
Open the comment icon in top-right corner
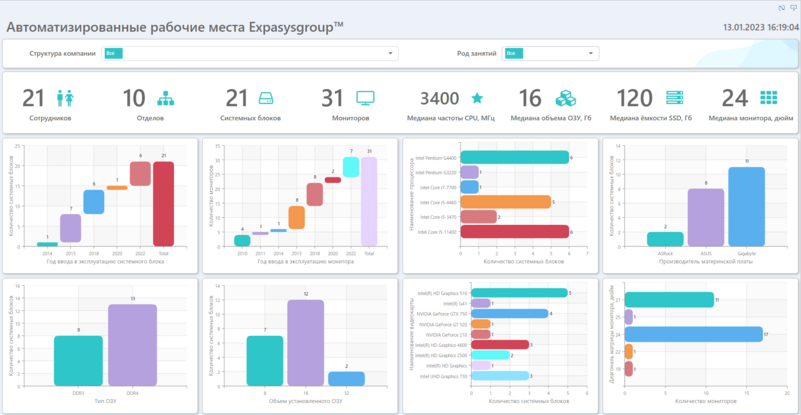pyautogui.click(x=792, y=7)
